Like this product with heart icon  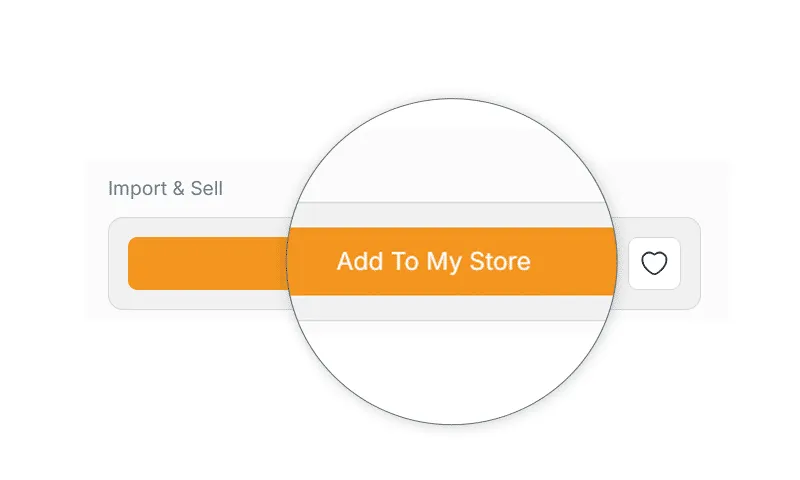654,263
